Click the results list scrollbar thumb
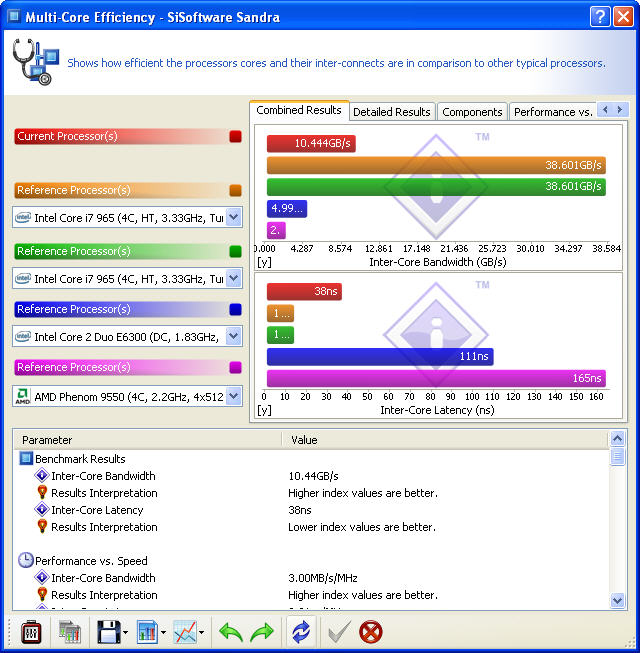The image size is (640, 653). coord(617,456)
